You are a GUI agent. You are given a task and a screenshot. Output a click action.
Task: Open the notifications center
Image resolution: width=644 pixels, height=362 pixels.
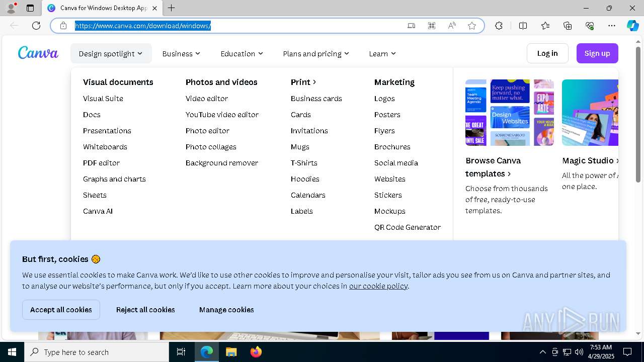click(x=627, y=352)
